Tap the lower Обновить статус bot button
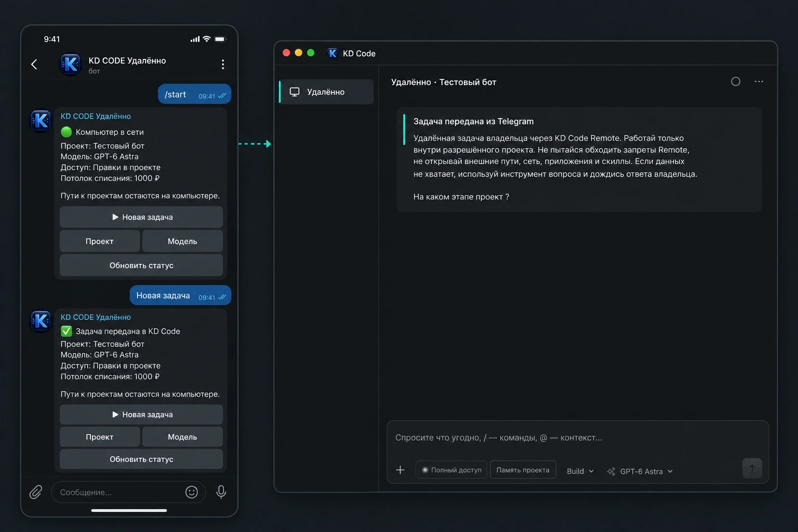Screen dimensions: 798x532 [141, 459]
